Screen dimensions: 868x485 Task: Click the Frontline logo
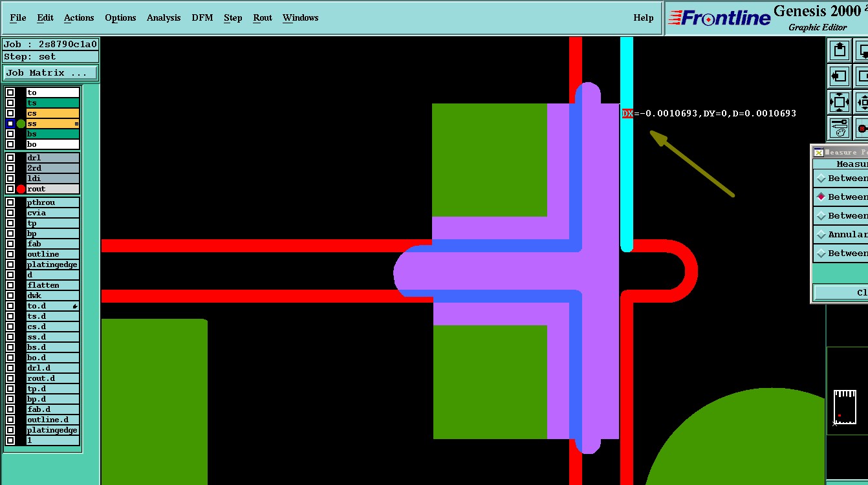click(719, 17)
